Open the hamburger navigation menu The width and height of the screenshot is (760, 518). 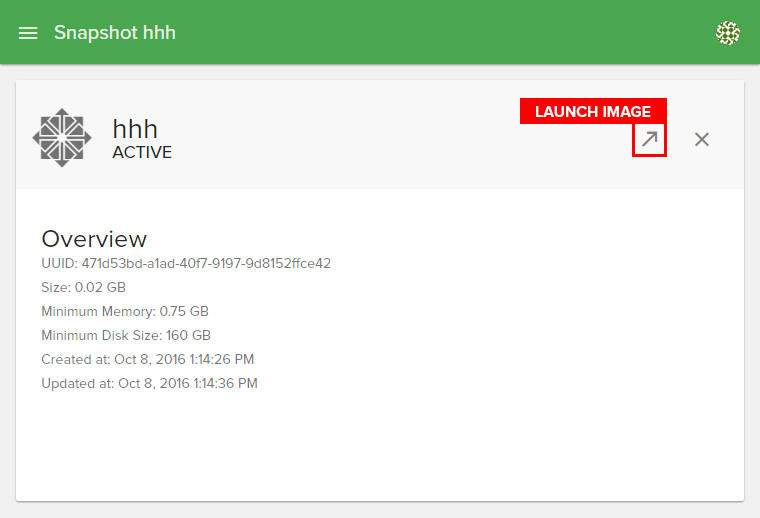click(28, 33)
